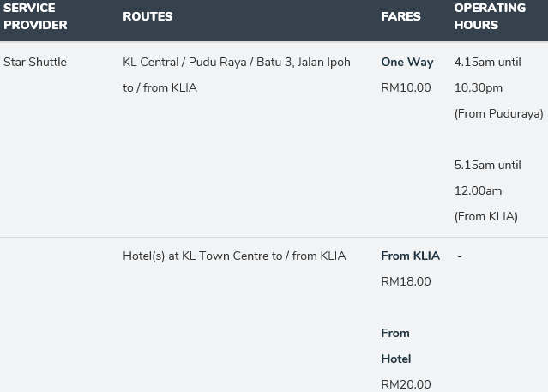This screenshot has width=548, height=392.
Task: Select the One Way fare label
Action: click(407, 63)
